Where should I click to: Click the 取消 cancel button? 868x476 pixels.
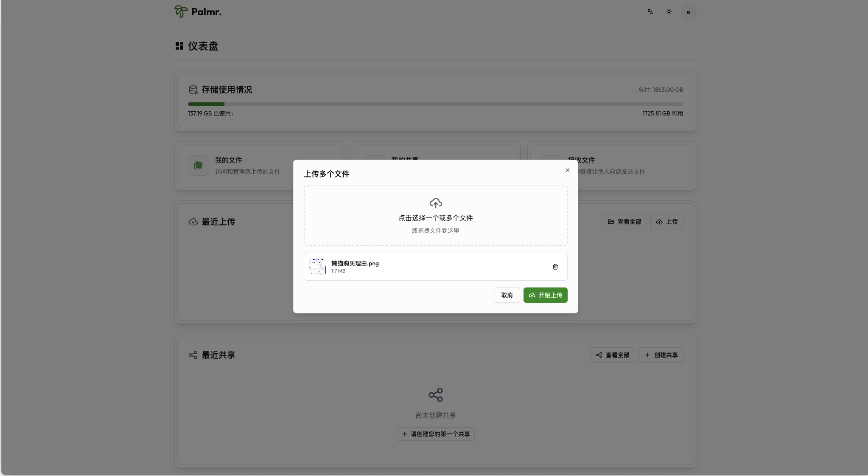click(507, 295)
